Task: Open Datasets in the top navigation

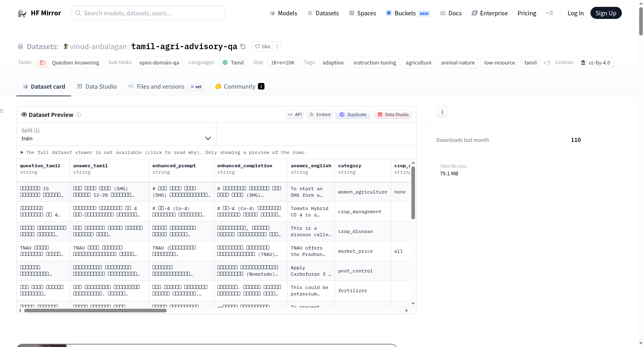Action: (x=323, y=13)
